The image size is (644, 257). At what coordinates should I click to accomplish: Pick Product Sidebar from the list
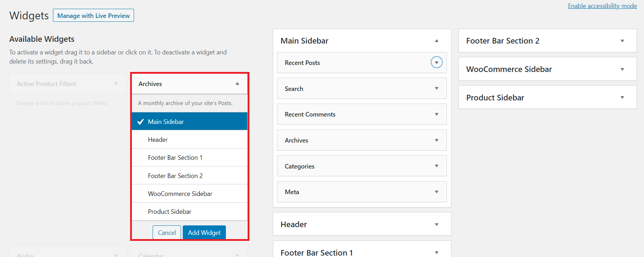coord(189,212)
